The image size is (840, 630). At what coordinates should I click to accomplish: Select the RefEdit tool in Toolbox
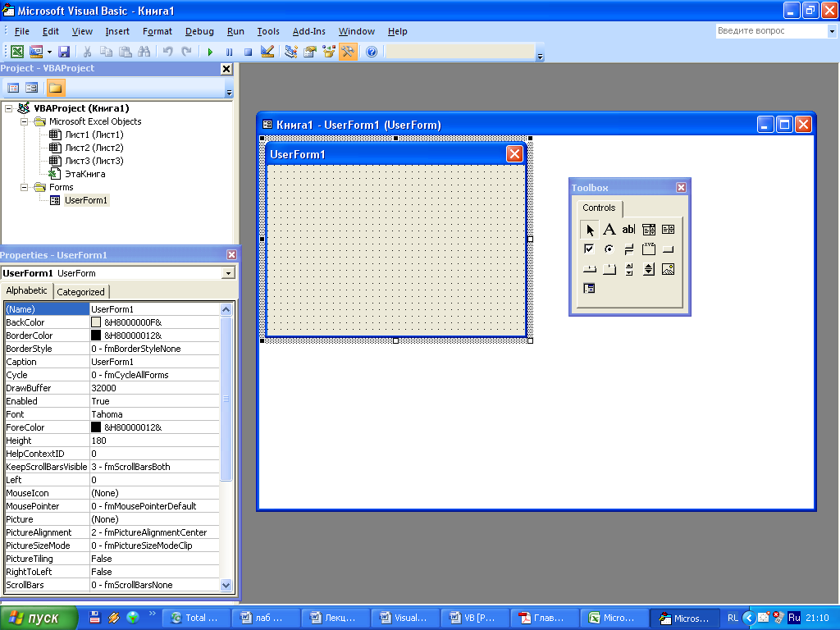(x=589, y=289)
